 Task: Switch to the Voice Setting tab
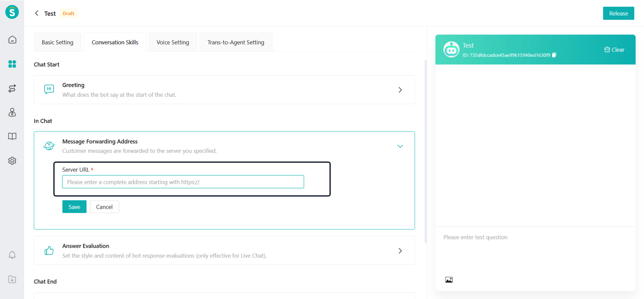(x=173, y=42)
